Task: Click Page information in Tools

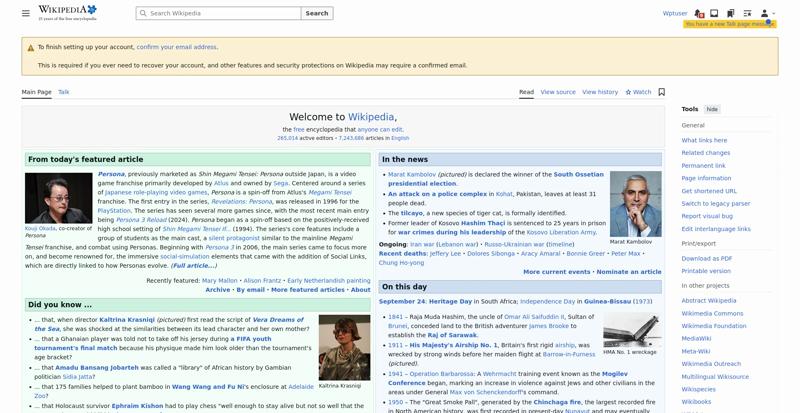Action: [x=706, y=178]
